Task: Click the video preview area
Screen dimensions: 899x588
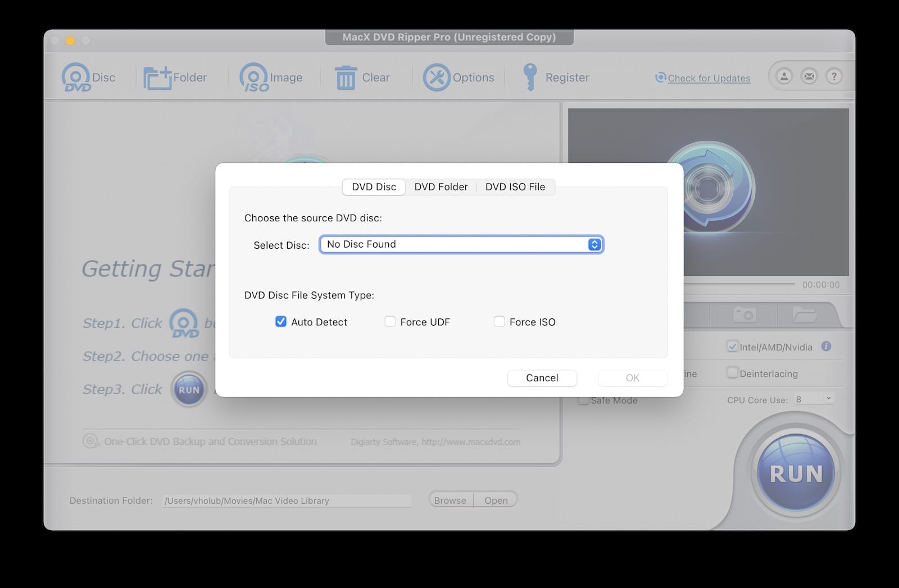Action: (x=709, y=192)
